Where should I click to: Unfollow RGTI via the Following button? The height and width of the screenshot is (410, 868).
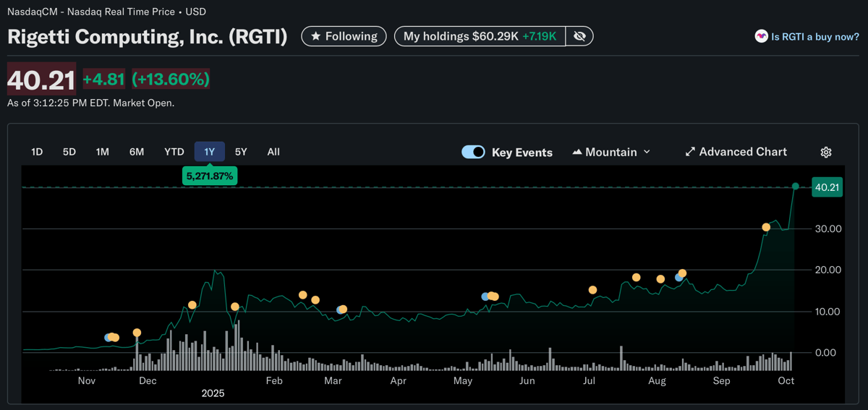[x=344, y=36]
